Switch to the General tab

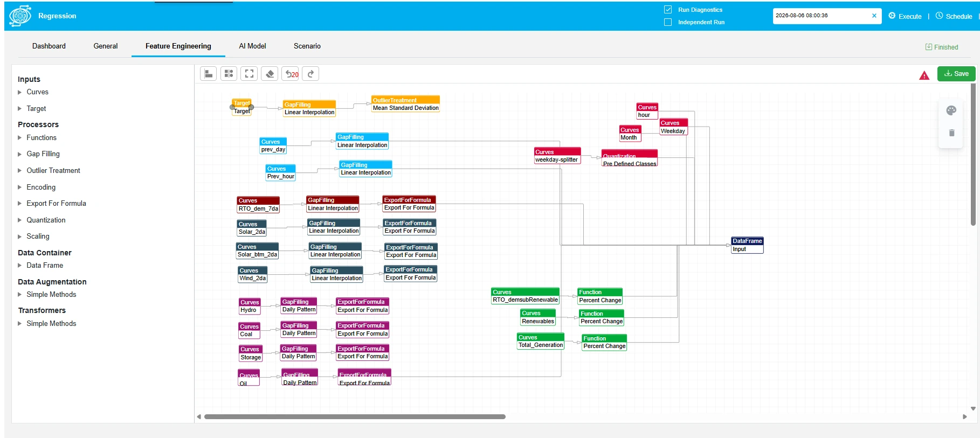[x=106, y=46]
